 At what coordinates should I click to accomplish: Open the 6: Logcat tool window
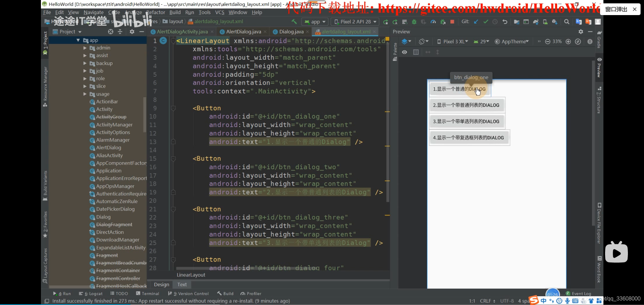click(91, 294)
